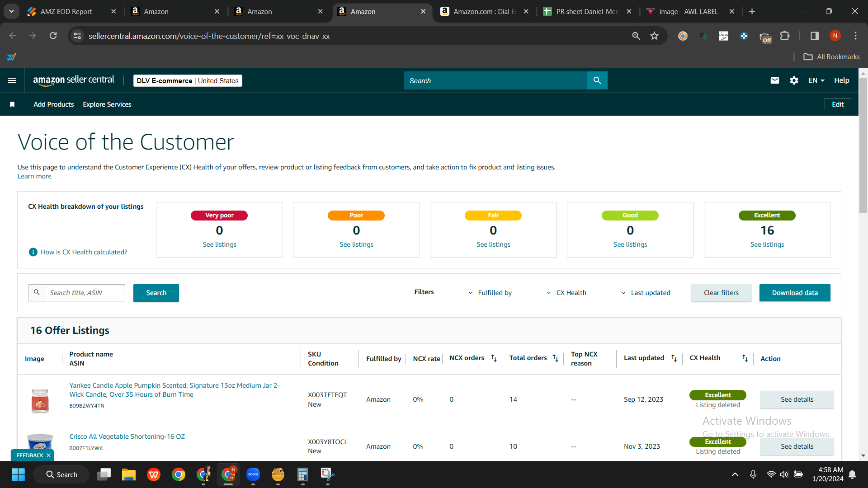Click the bookmark flag icon in nav bar
The width and height of the screenshot is (868, 488).
[x=12, y=104]
